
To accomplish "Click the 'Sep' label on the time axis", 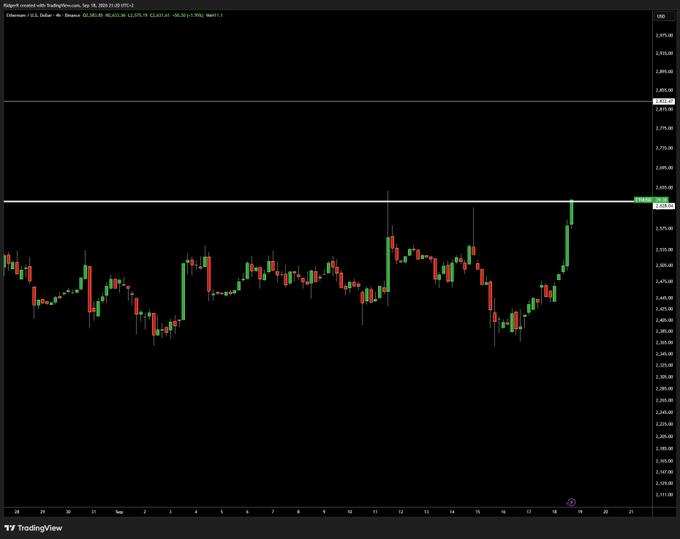I will pyautogui.click(x=119, y=512).
